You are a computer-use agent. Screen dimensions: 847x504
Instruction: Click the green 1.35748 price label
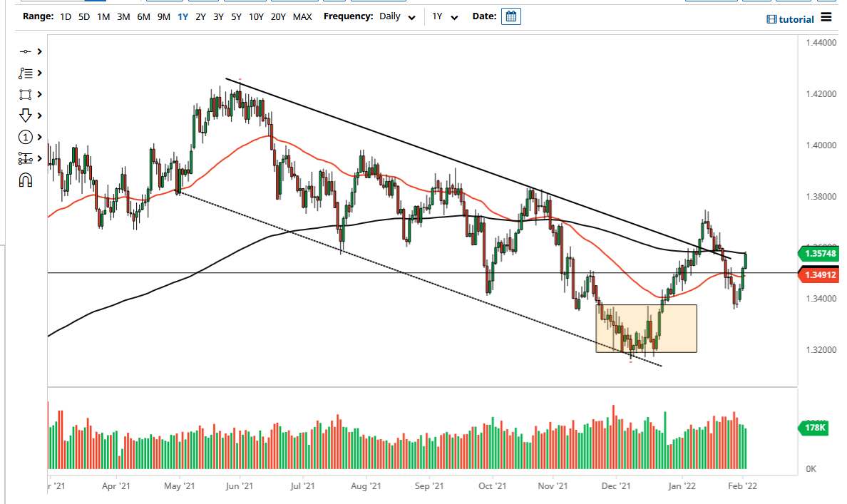click(x=818, y=253)
